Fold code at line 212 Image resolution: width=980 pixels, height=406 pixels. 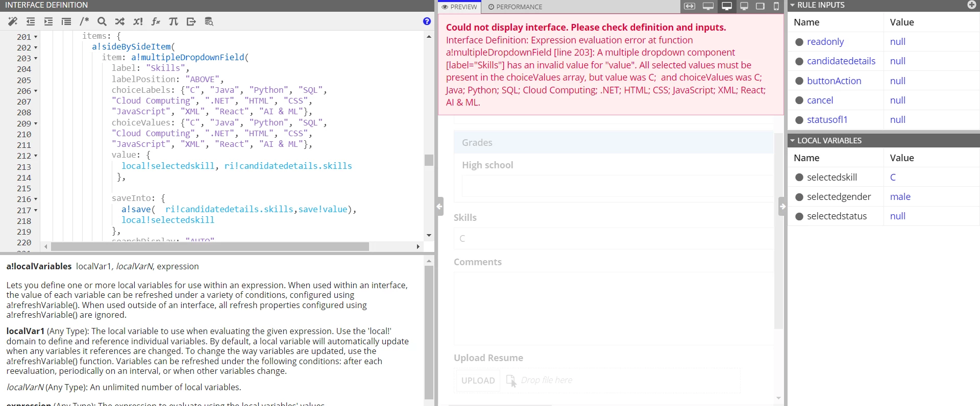[36, 156]
